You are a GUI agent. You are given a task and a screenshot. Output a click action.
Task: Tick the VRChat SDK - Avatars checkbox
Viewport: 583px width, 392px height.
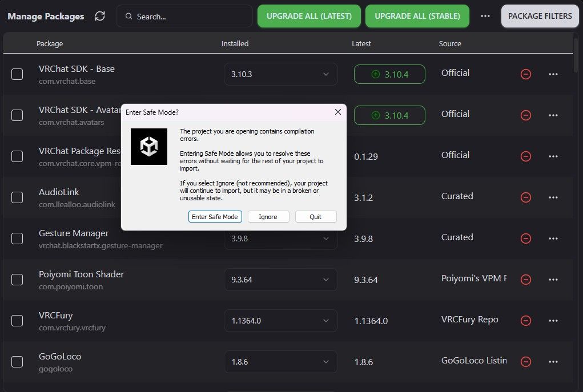[x=17, y=115]
